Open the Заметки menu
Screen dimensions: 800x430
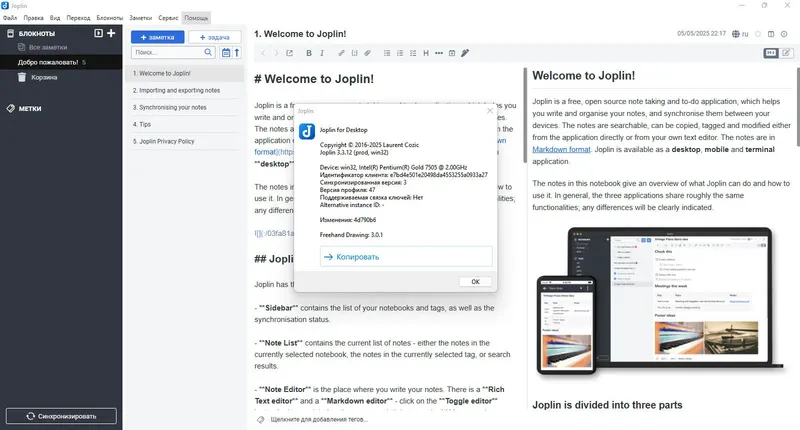(x=141, y=18)
